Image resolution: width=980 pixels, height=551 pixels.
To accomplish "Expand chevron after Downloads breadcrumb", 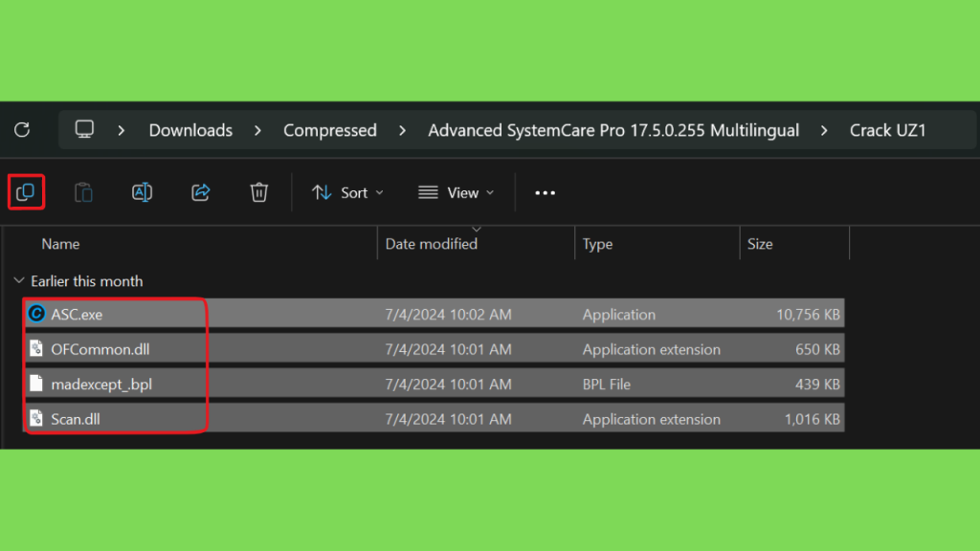I will click(x=257, y=130).
